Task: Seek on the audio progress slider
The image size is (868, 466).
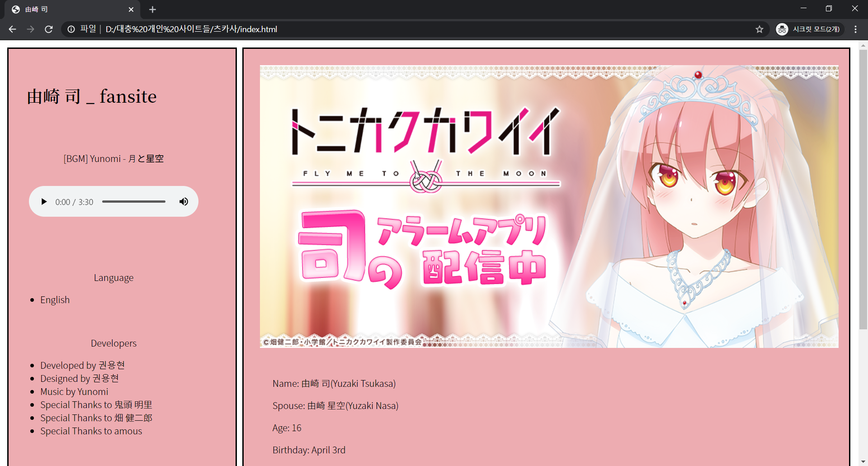Action: [x=134, y=202]
